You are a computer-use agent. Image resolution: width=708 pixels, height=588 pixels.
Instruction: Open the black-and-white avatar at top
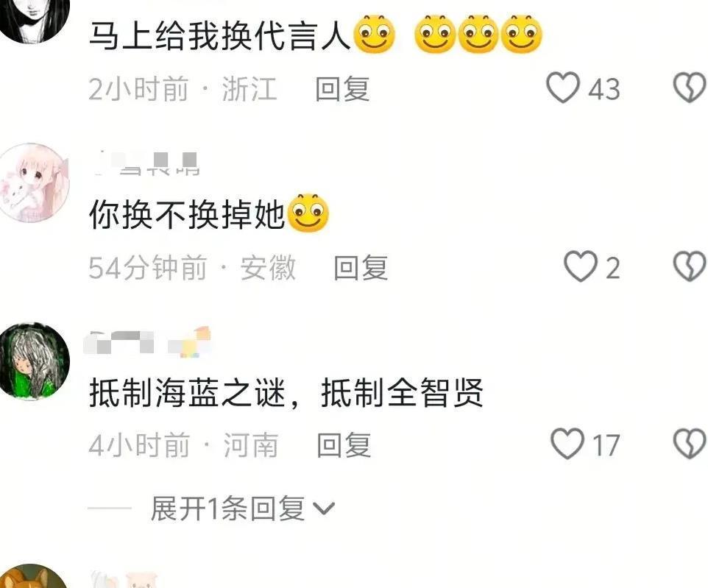pyautogui.click(x=35, y=18)
